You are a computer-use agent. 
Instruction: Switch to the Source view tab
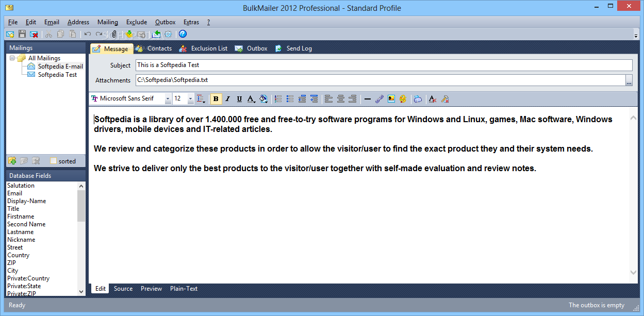tap(123, 289)
